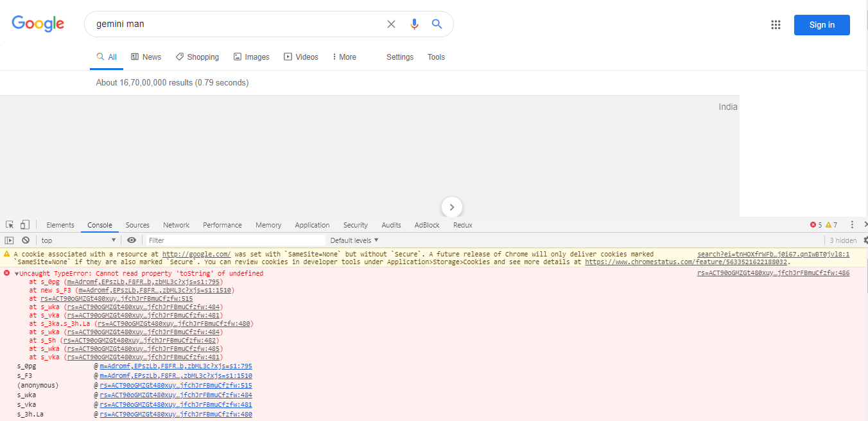Click the red error icon beside Uncaught TypeError
This screenshot has height=421, width=868.
point(7,273)
